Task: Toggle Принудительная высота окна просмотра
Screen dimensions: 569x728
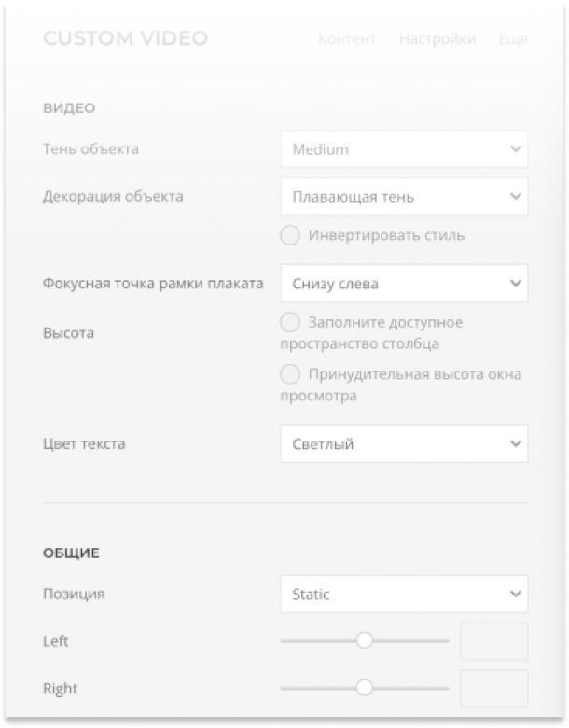Action: point(290,374)
